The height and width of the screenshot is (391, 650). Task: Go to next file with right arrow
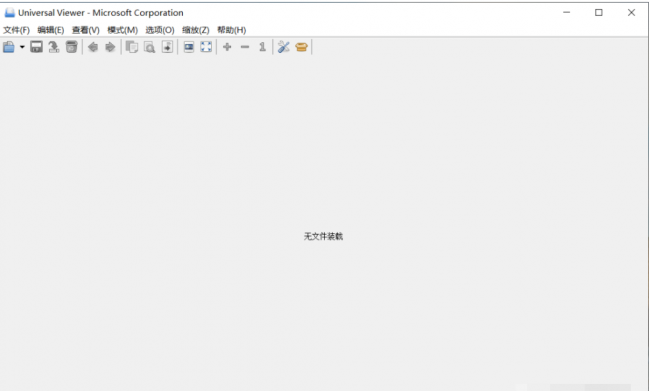[x=110, y=47]
